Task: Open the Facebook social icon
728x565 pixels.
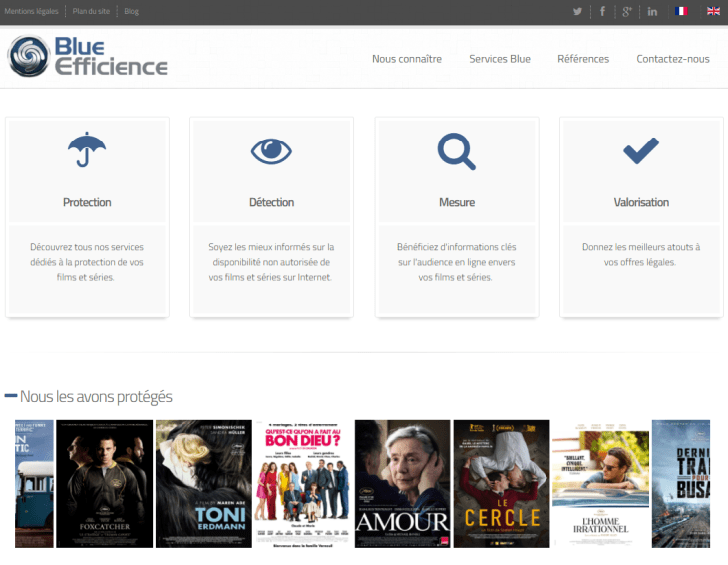Action: tap(602, 12)
